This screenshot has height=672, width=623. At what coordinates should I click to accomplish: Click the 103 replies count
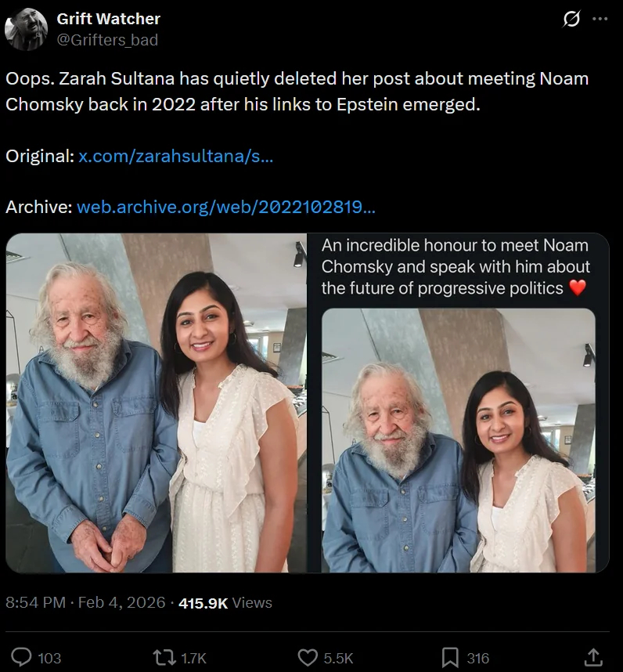49,659
